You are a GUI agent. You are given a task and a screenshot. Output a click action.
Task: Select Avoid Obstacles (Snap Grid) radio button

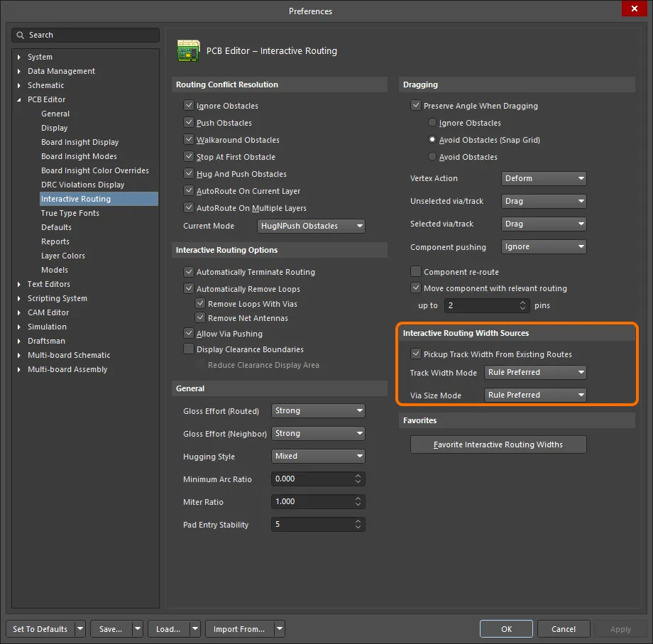[x=432, y=140]
